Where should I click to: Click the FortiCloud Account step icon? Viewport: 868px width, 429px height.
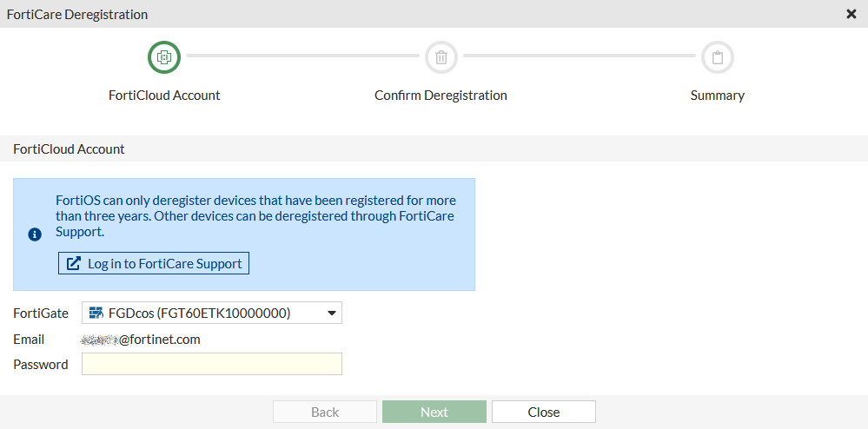tap(164, 57)
